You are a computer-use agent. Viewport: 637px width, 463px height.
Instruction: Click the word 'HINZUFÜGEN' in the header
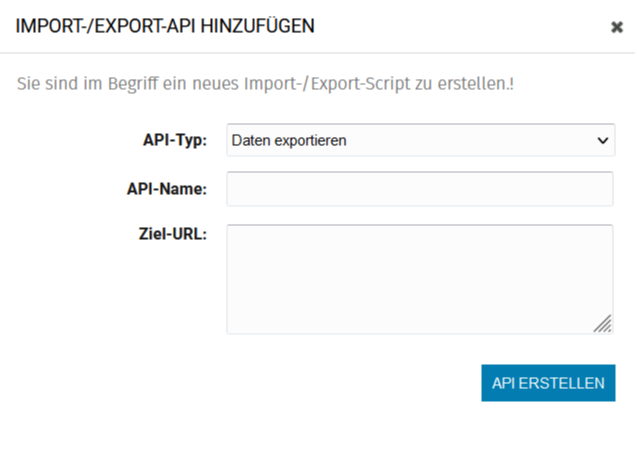tap(258, 27)
